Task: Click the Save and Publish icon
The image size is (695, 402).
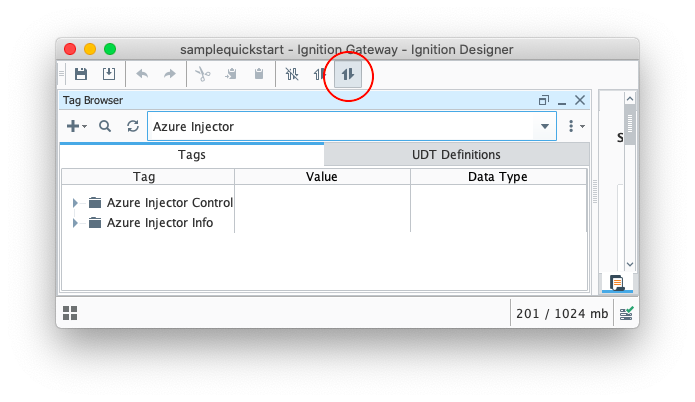Action: pos(108,74)
